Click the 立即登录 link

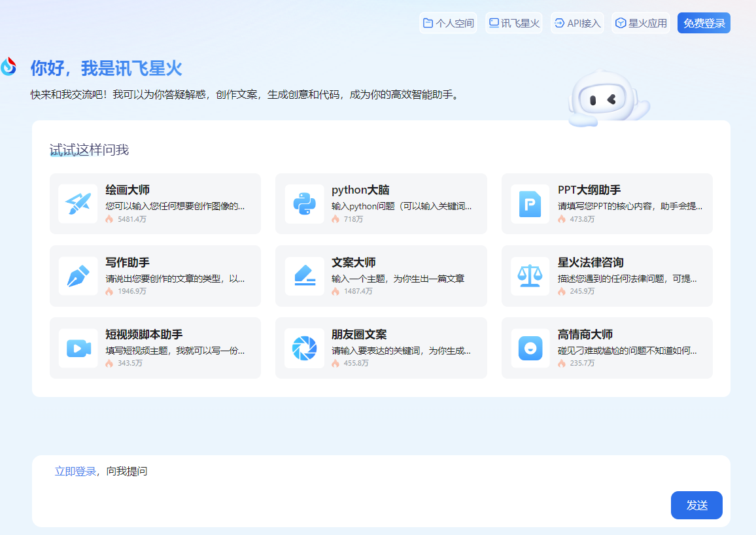click(75, 472)
